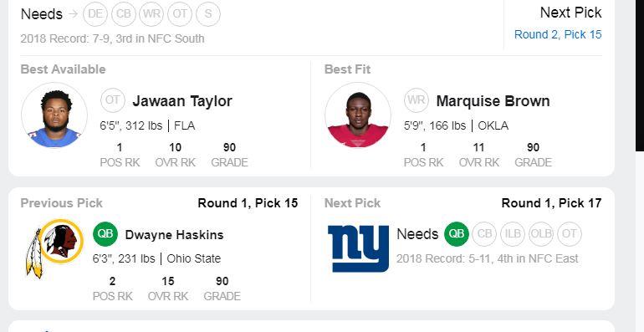644x332 pixels.
Task: Toggle the OLB need badge for Giants
Action: point(541,234)
